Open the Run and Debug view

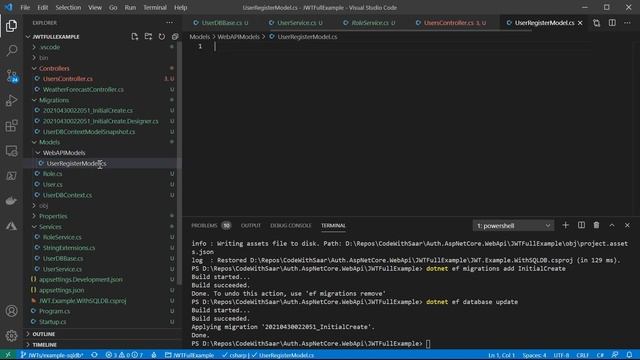pyautogui.click(x=11, y=100)
